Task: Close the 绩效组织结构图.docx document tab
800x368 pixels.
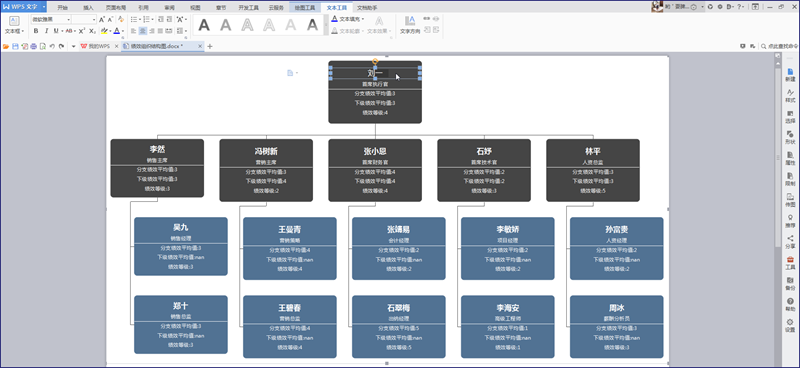Action: [201, 46]
